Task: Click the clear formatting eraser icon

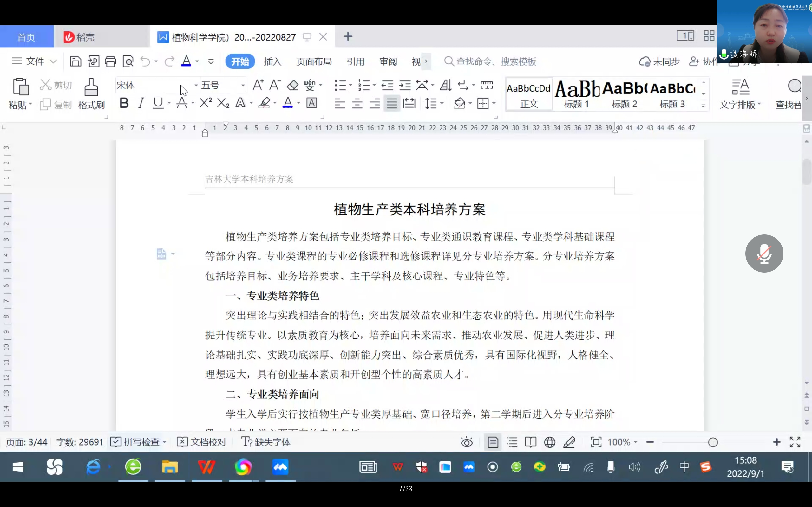Action: point(292,85)
